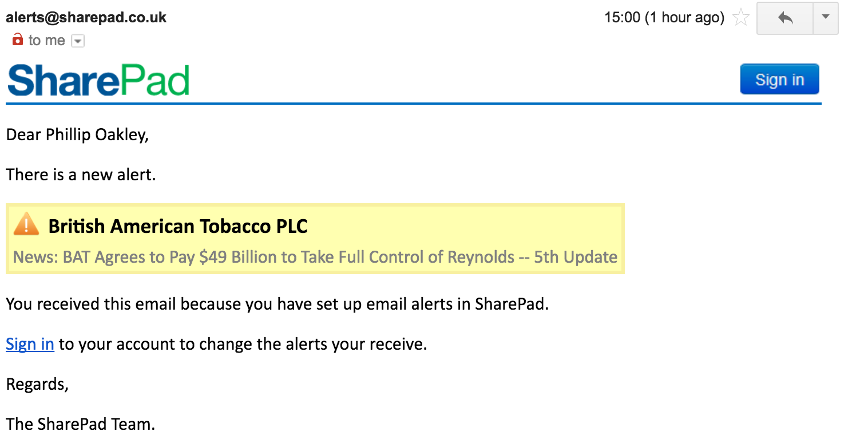The image size is (868, 447).
Task: Star this SharePad alert email
Action: [x=741, y=18]
